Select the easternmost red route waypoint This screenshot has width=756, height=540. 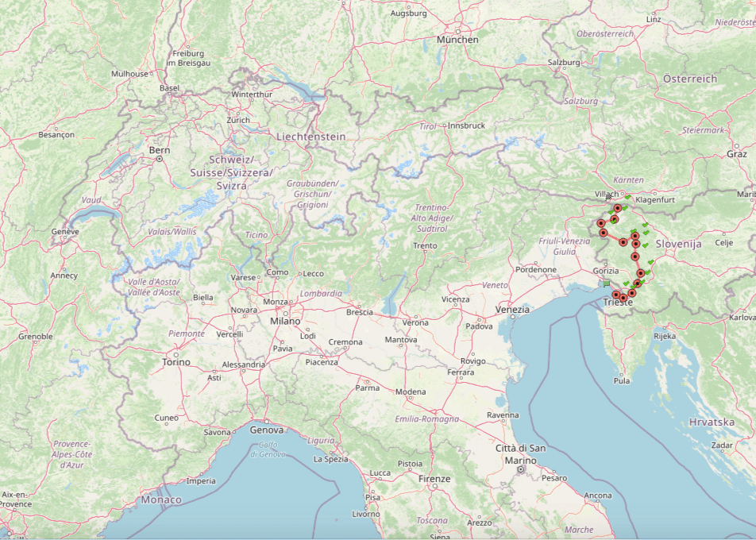pos(641,273)
